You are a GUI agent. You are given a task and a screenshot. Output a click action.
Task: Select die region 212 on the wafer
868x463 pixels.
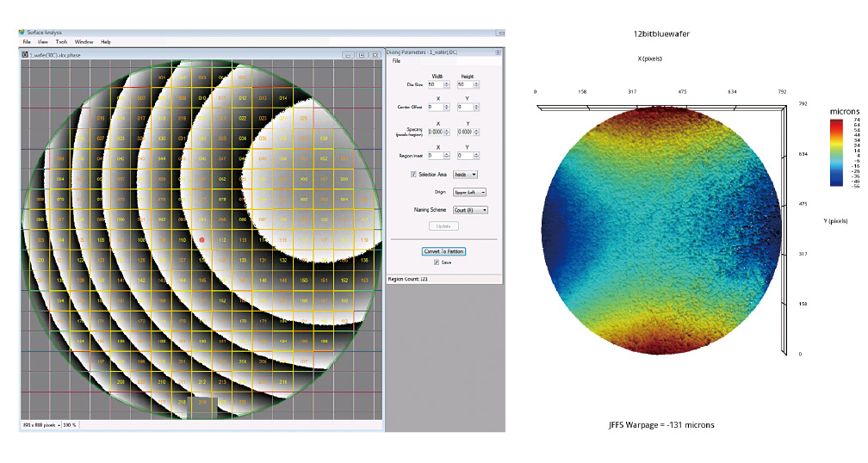coord(202,382)
